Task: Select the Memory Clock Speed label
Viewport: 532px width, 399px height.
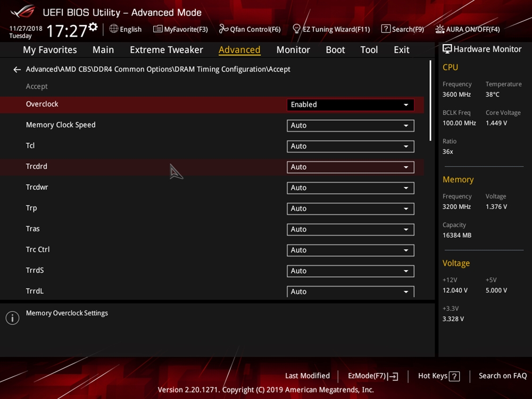Action: (x=61, y=125)
